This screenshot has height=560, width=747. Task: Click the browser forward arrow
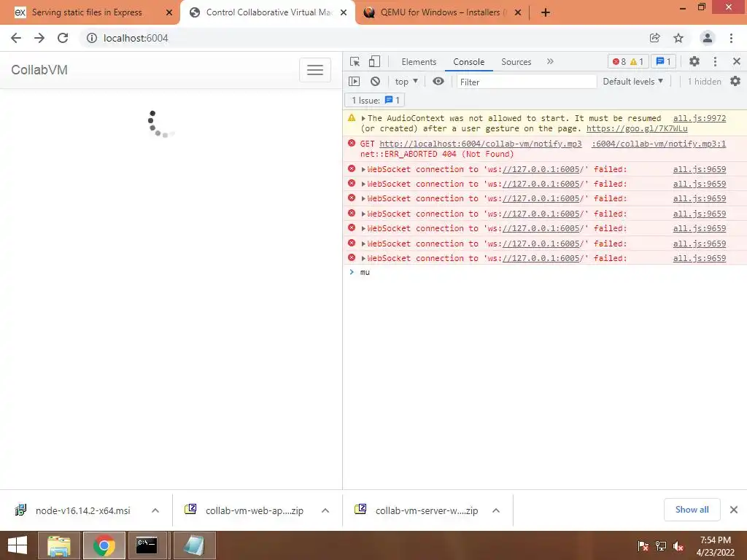[x=39, y=38]
